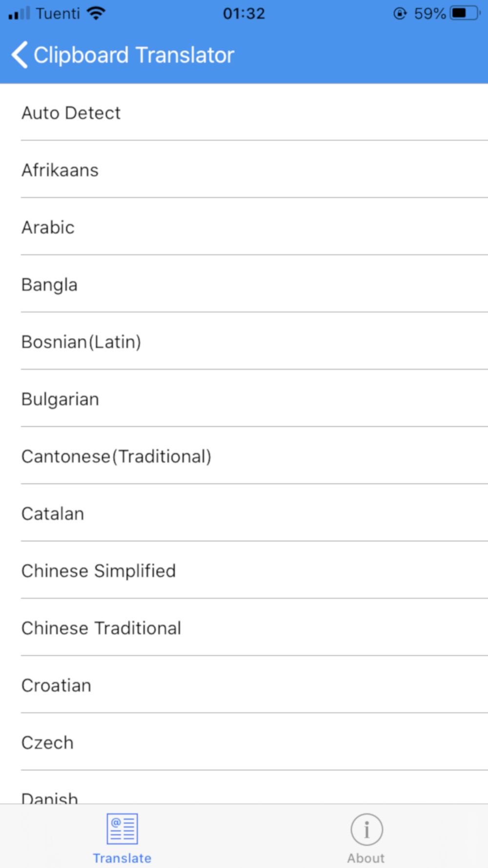Choose Croatian from the list
Screen dimensions: 488x868
[x=56, y=685]
